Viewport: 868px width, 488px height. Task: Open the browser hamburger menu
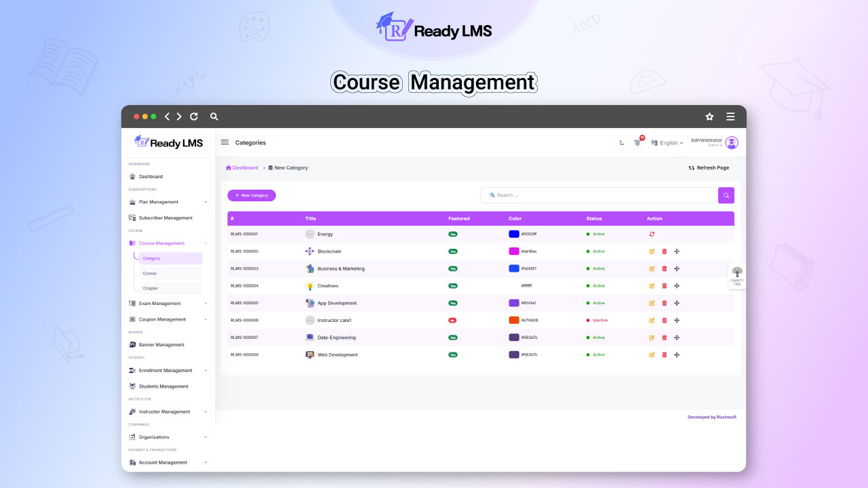click(730, 117)
